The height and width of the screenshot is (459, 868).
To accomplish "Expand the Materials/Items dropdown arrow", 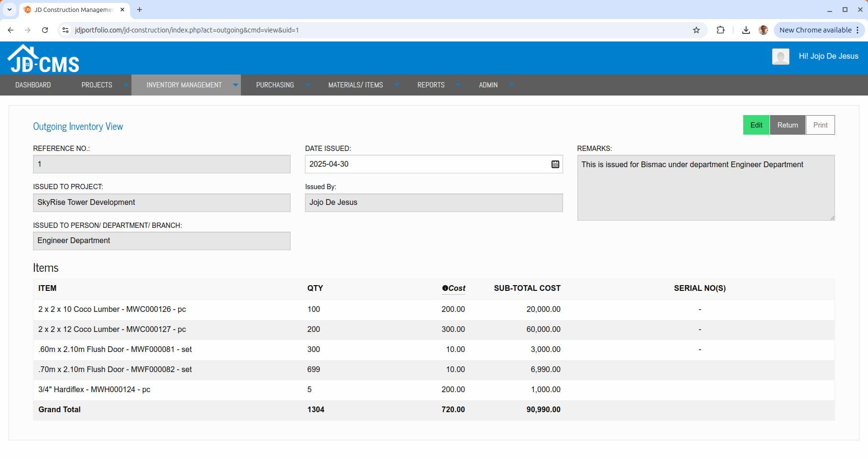I will (396, 85).
